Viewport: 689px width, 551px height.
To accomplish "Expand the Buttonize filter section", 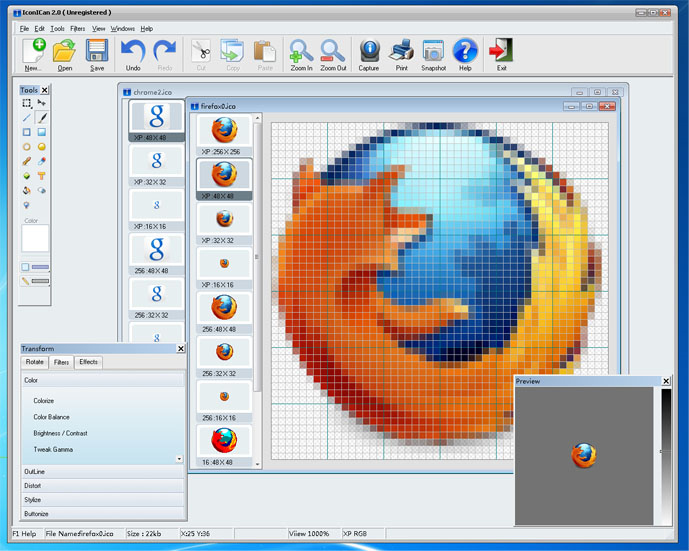I will (x=103, y=513).
